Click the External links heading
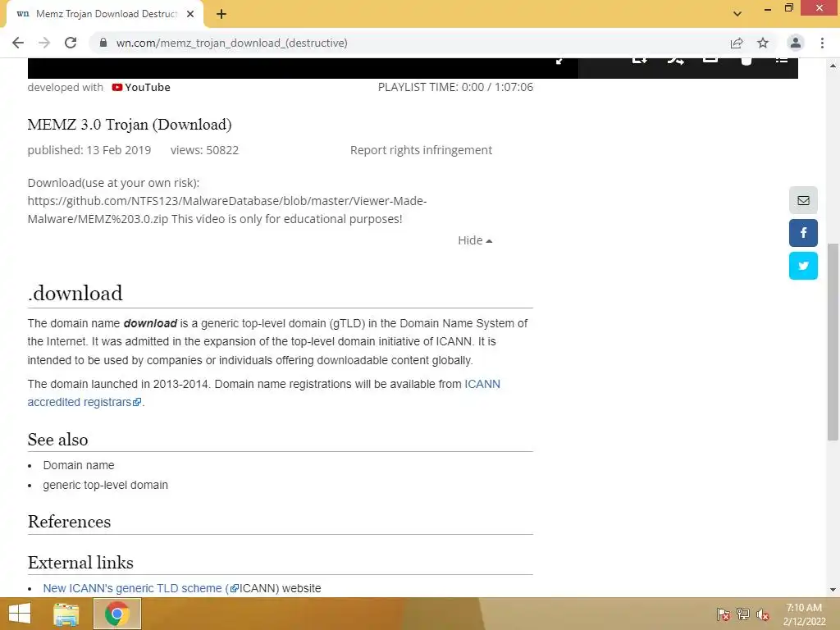The height and width of the screenshot is (630, 840). (80, 563)
